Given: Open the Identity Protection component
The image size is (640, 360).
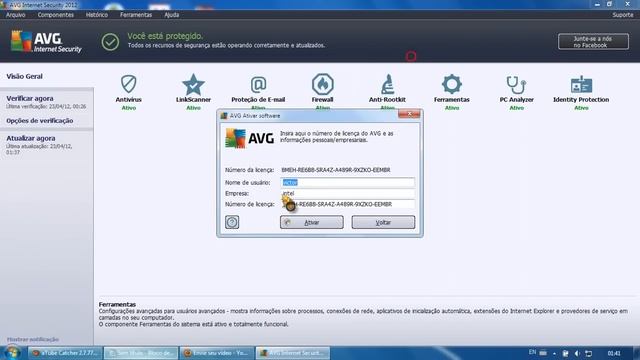Looking at the screenshot, I should [x=581, y=88].
